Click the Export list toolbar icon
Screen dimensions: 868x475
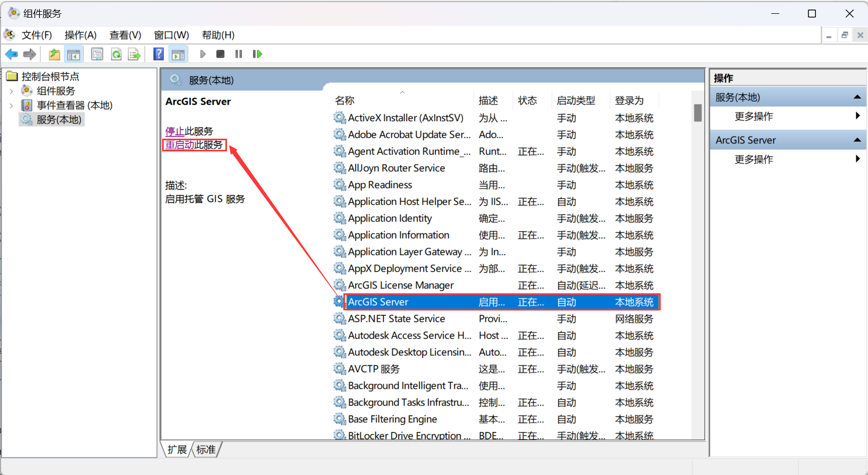coord(134,54)
